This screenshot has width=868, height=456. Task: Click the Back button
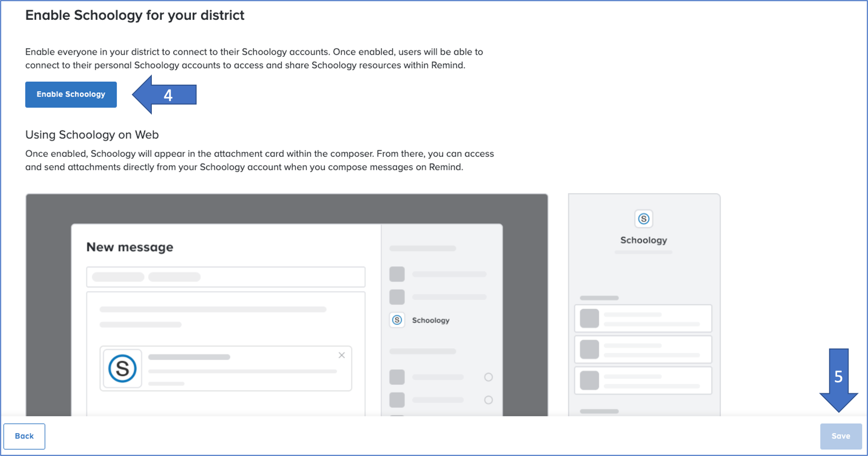tap(24, 436)
